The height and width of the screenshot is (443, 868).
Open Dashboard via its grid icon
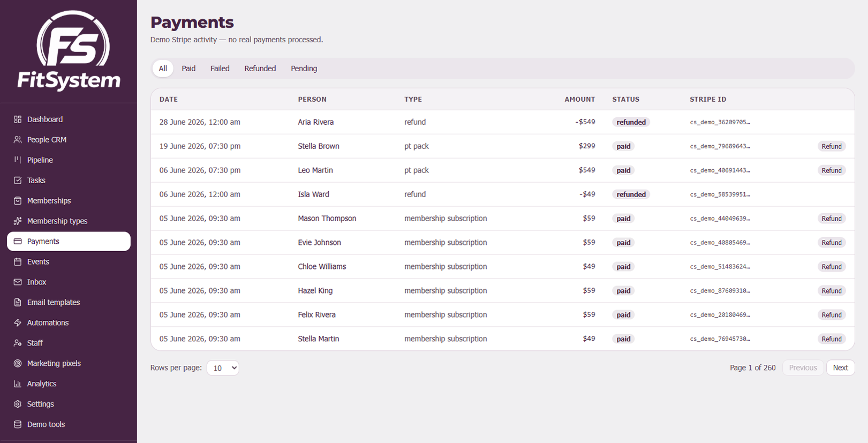[18, 119]
